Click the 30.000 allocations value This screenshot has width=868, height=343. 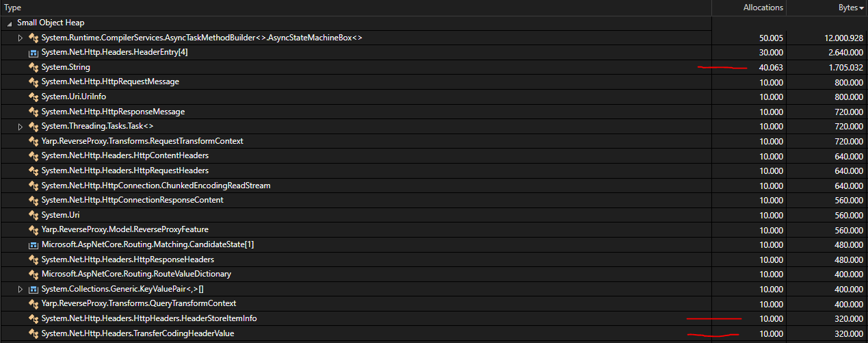[x=772, y=53]
